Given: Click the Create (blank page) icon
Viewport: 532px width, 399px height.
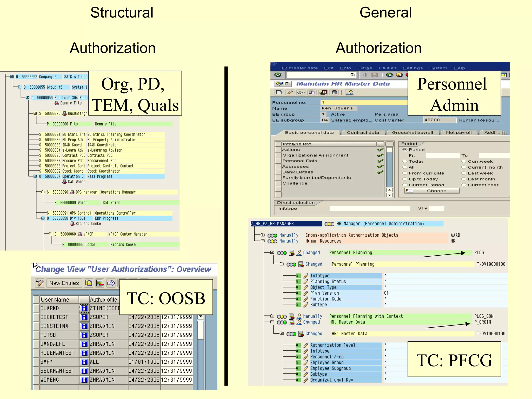Looking at the screenshot, I should click(279, 92).
